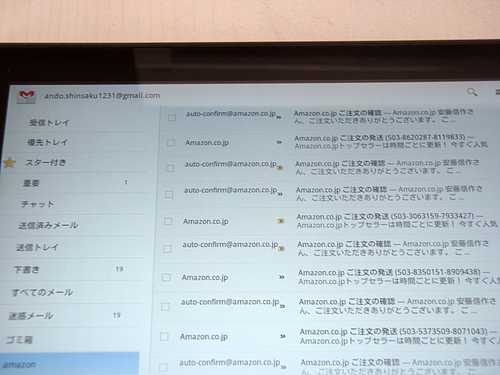Click the count 19 beside 下書き
The image size is (500, 375).
pos(119,269)
